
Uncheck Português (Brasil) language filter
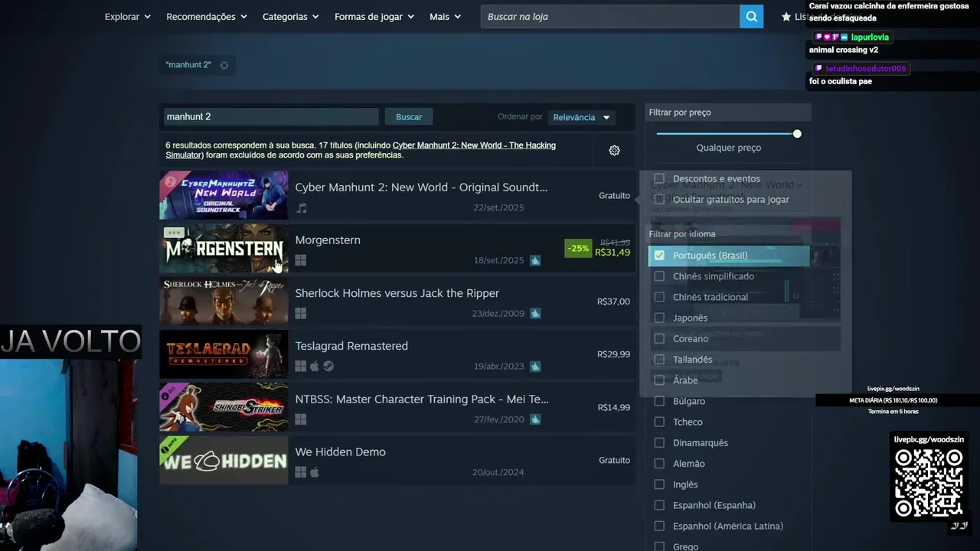tap(659, 256)
